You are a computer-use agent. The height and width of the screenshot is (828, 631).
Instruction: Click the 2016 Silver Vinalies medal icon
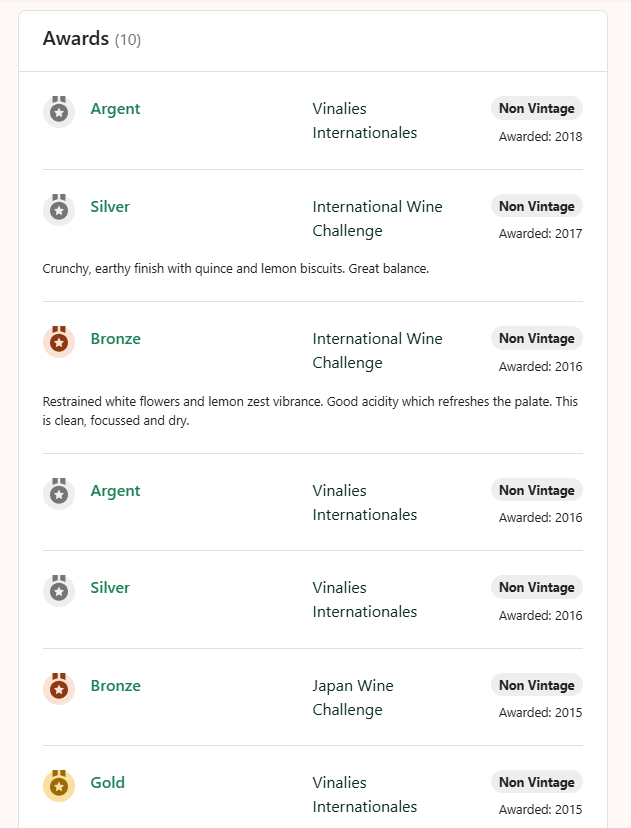59,589
